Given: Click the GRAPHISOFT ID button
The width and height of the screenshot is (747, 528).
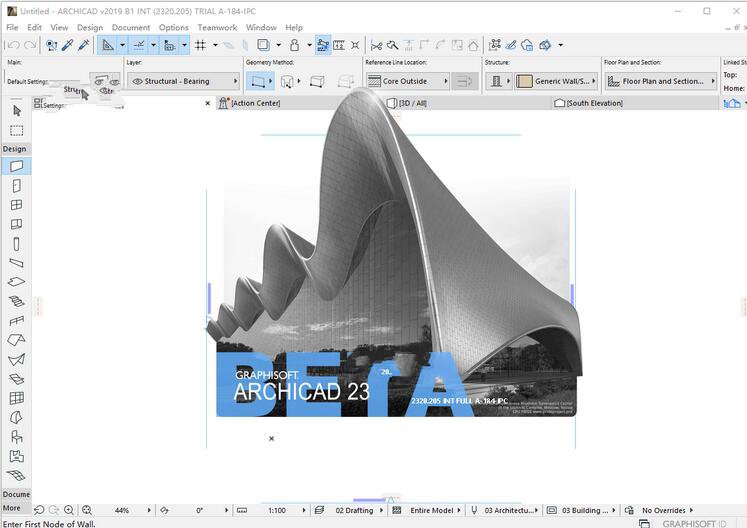Looking at the screenshot, I should coord(694,523).
